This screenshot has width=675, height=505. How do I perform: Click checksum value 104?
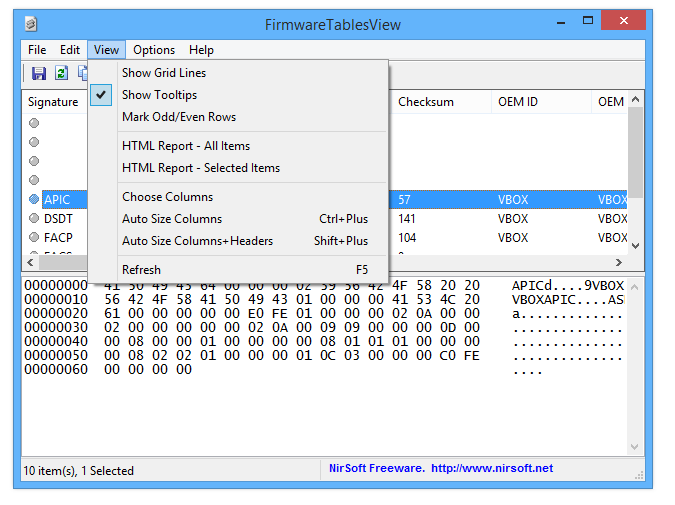(x=407, y=238)
